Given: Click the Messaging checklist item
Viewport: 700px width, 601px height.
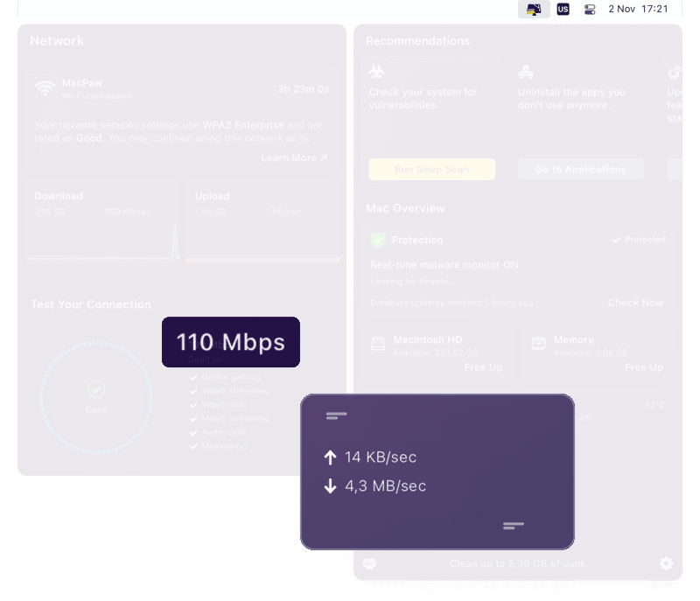Looking at the screenshot, I should tap(218, 446).
